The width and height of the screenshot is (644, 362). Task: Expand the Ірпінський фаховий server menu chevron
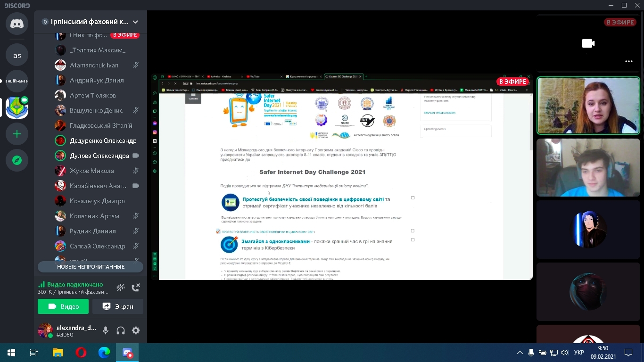[135, 22]
